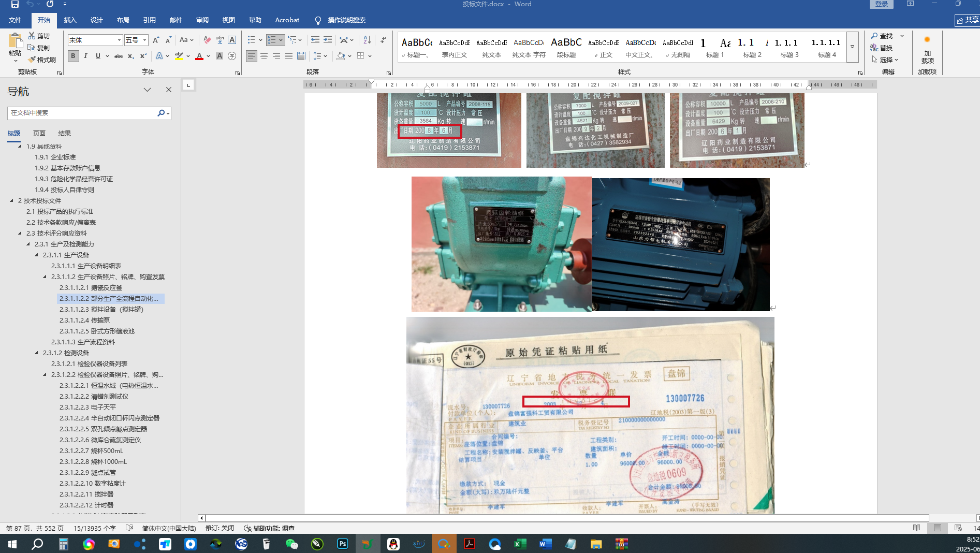Open the font dialog launcher
Screen dimensions: 980x553
click(238, 73)
